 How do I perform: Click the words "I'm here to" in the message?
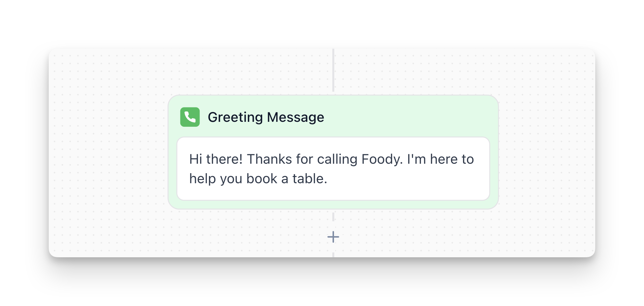440,159
